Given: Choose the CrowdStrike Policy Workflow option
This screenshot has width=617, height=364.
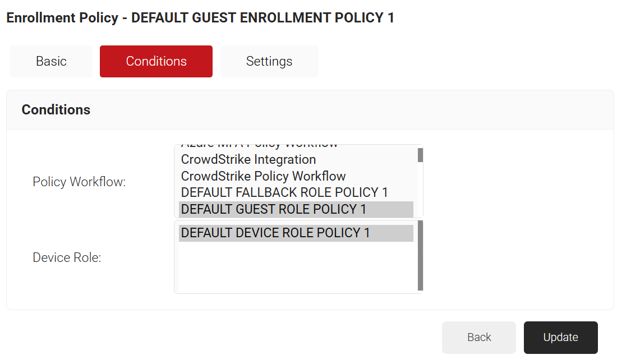Looking at the screenshot, I should click(263, 176).
